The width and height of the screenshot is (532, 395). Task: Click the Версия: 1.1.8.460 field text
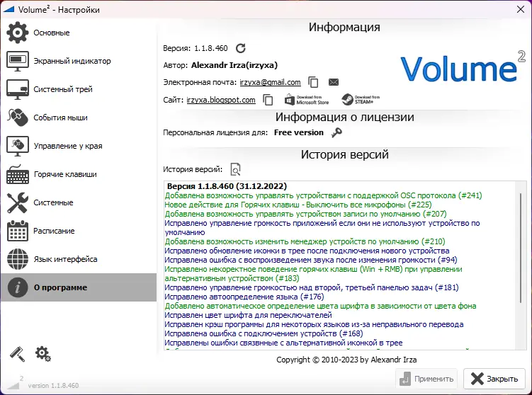[196, 48]
